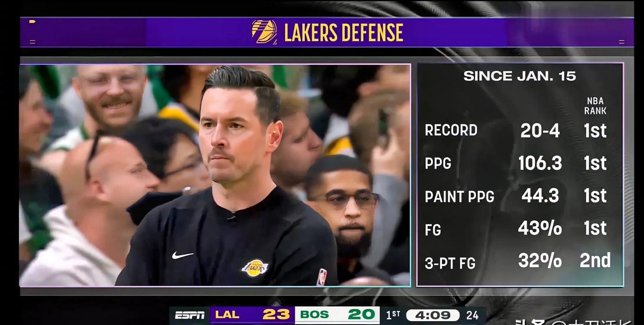The width and height of the screenshot is (644, 325).
Task: Click the small yellow flag icon, top-left banner
Action: (32, 22)
